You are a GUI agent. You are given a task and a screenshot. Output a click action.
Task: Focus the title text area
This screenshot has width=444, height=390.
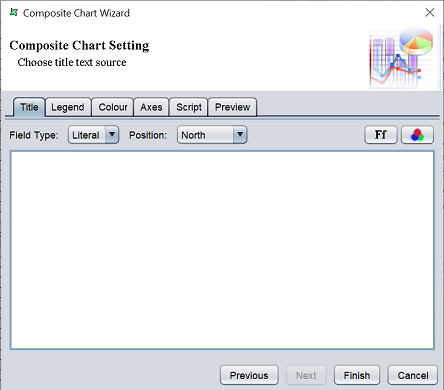click(222, 250)
